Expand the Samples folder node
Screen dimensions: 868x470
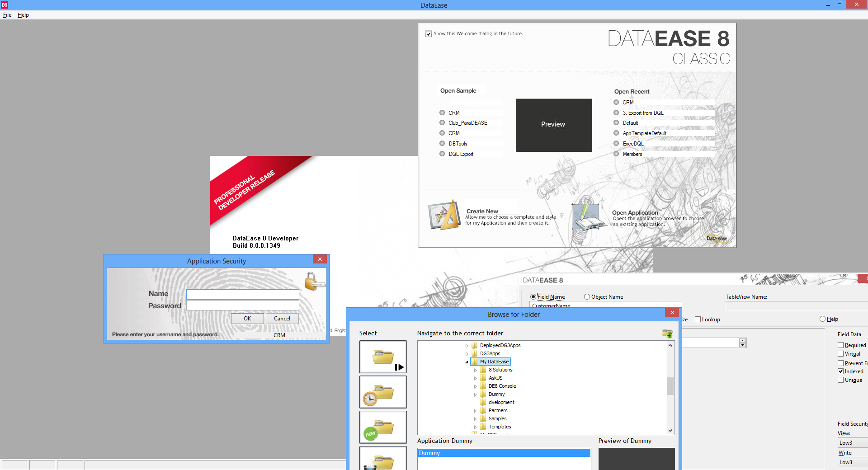[475, 419]
